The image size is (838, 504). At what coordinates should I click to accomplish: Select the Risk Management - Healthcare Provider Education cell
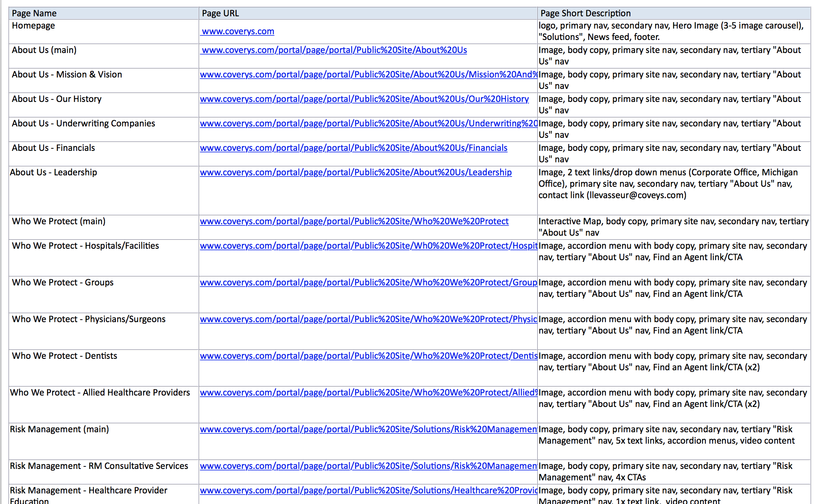104,494
